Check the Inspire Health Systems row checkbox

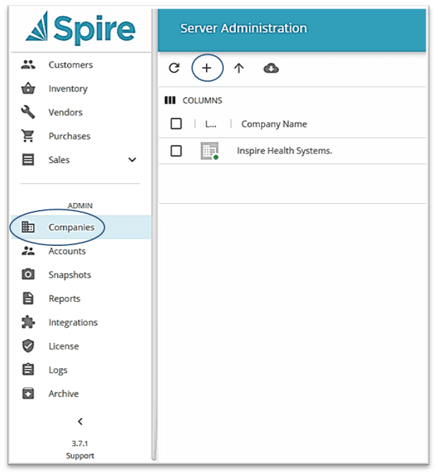pyautogui.click(x=176, y=151)
